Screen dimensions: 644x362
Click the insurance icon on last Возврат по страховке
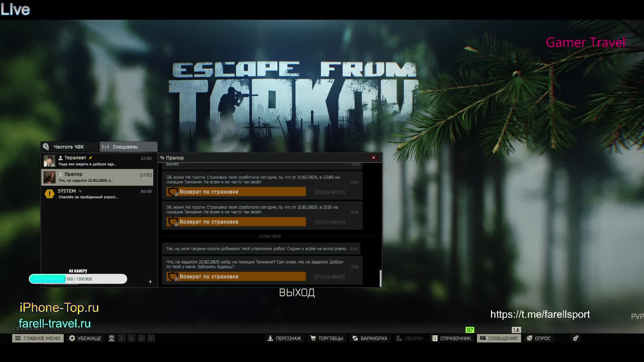click(x=173, y=277)
